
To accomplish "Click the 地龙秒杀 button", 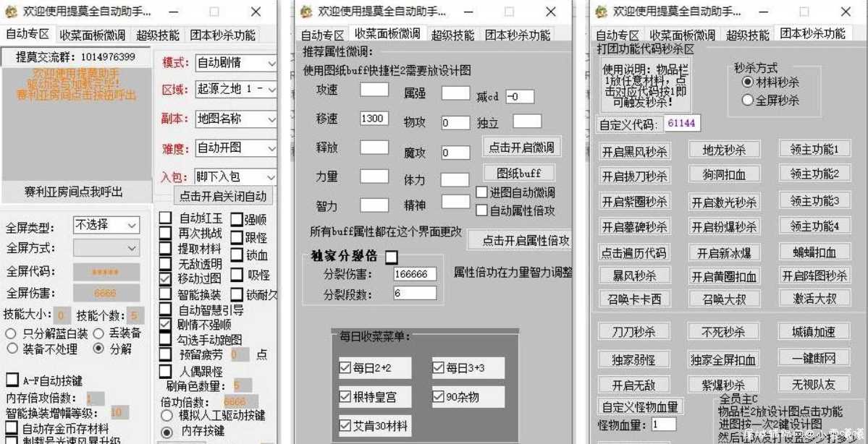I will coord(724,149).
